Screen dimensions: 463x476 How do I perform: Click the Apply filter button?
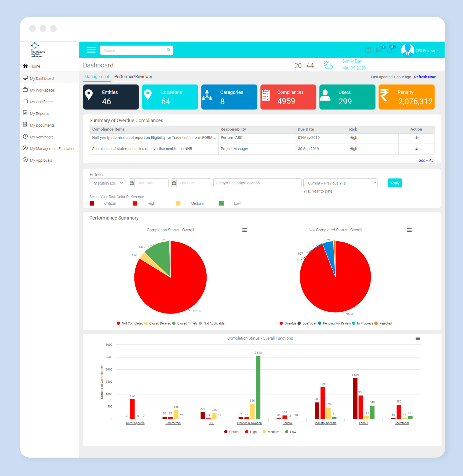coord(394,183)
